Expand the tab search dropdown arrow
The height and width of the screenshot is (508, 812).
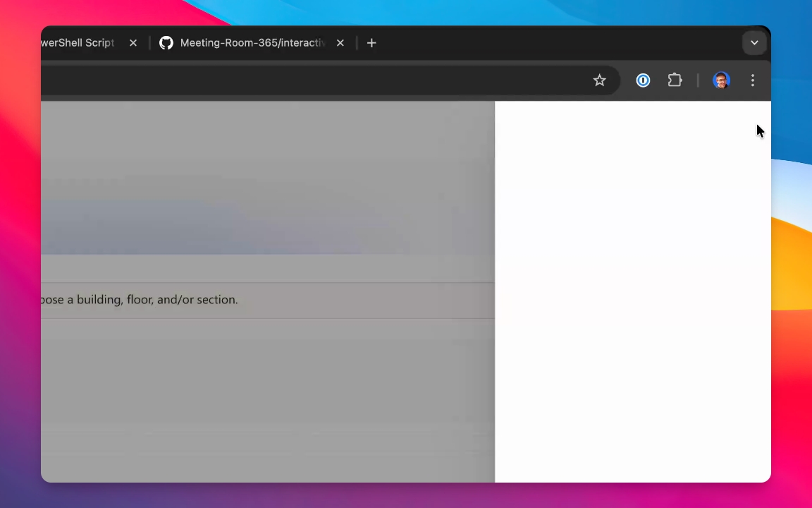754,43
